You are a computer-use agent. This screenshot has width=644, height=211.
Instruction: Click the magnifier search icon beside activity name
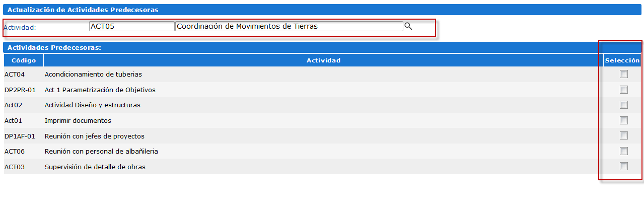[x=408, y=26]
